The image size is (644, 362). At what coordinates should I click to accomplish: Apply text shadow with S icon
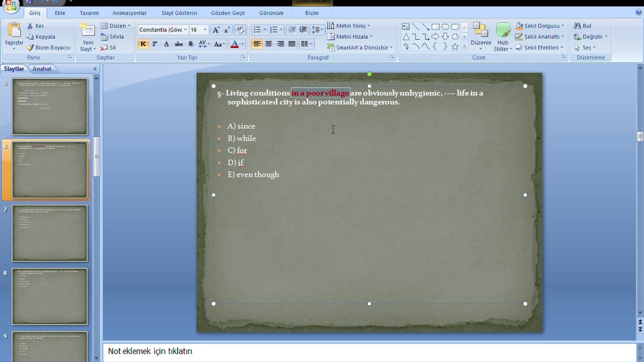click(191, 44)
